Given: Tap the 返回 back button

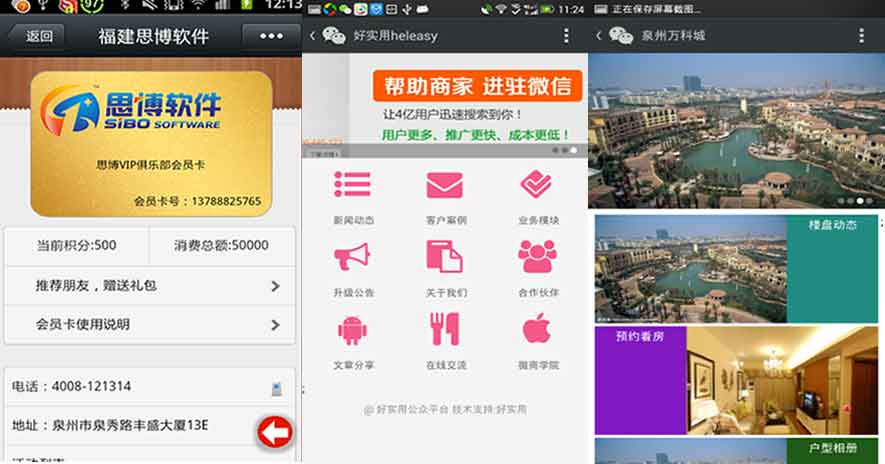Looking at the screenshot, I should point(37,36).
